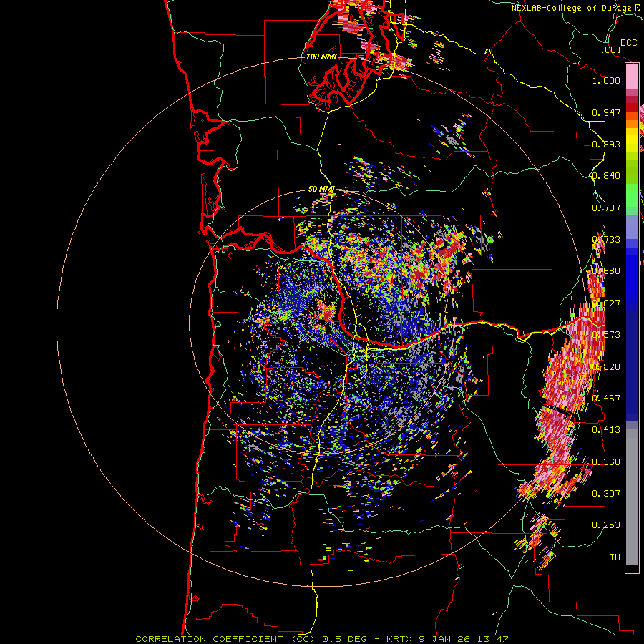Click the NEXLAB-College of DuPage credit text
The width and height of the screenshot is (644, 644).
pyautogui.click(x=573, y=8)
